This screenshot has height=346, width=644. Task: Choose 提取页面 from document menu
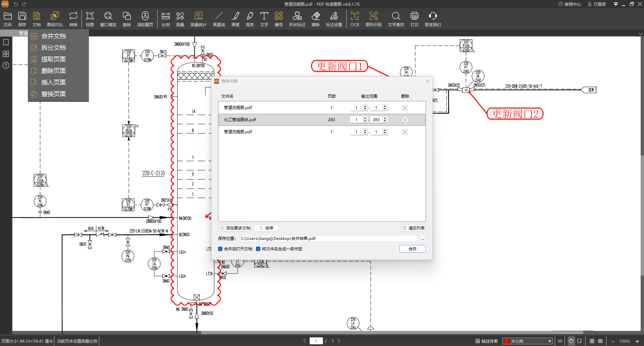[x=53, y=59]
